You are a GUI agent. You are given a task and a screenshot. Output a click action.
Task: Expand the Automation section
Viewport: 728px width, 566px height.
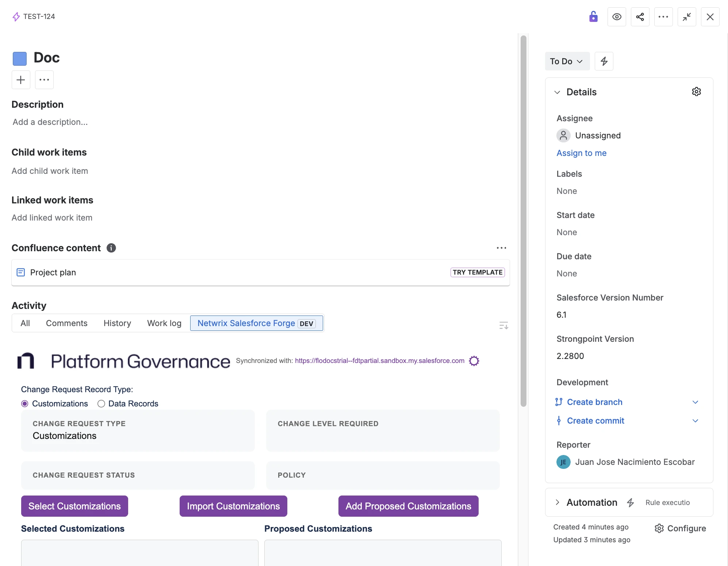pyautogui.click(x=557, y=502)
